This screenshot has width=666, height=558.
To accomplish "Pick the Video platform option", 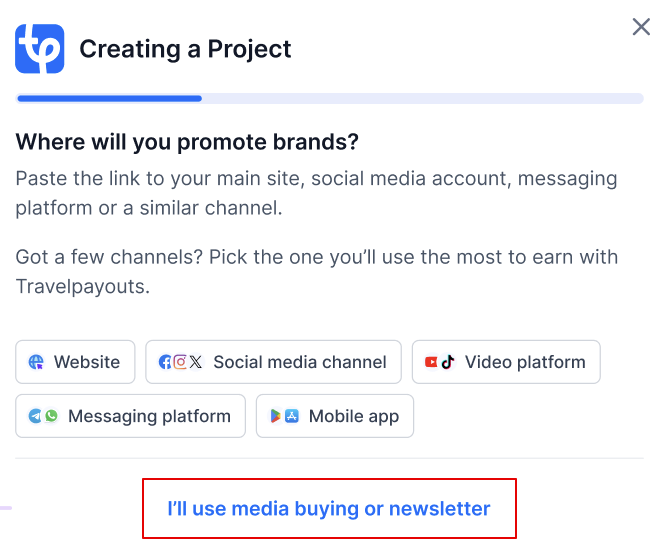I will [x=506, y=362].
